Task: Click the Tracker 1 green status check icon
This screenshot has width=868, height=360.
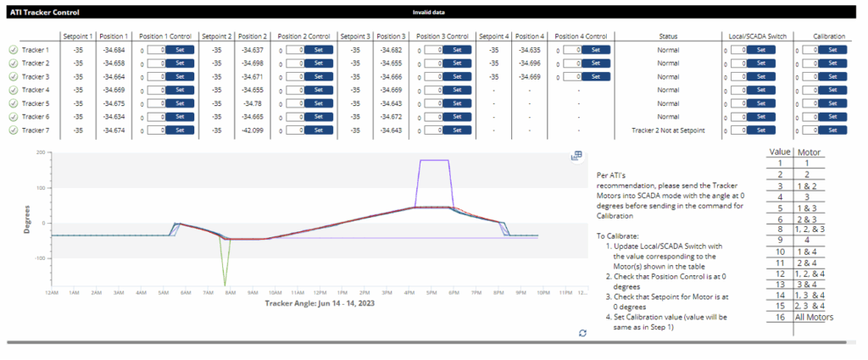Action: [x=13, y=50]
